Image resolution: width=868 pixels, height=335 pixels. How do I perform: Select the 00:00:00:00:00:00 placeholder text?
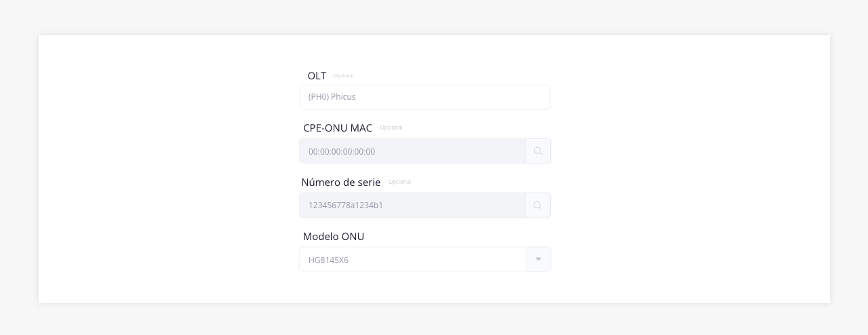pyautogui.click(x=342, y=152)
